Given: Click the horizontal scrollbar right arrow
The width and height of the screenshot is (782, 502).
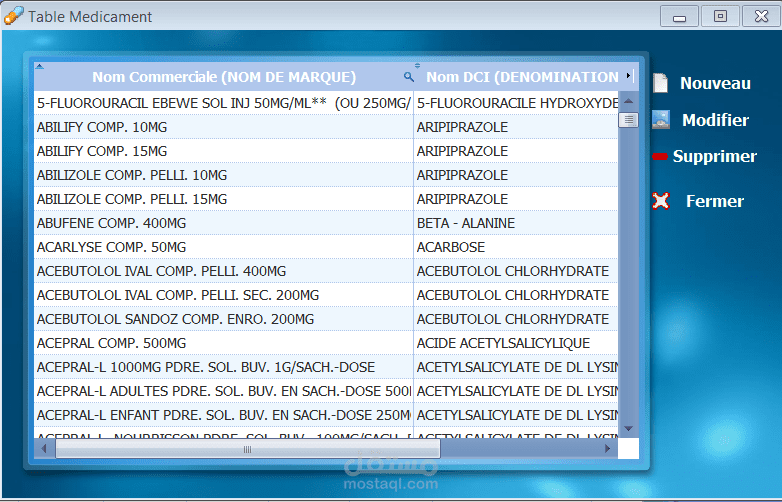Looking at the screenshot, I should (x=607, y=449).
